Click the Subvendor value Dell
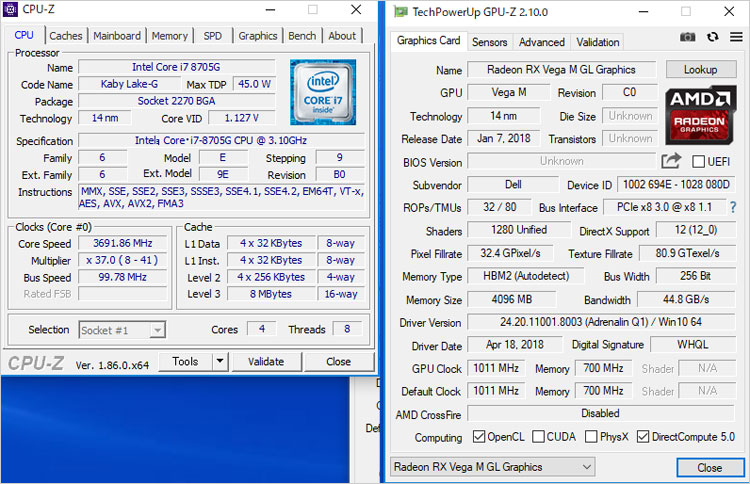Viewport: 750px width, 484px height. [x=513, y=185]
